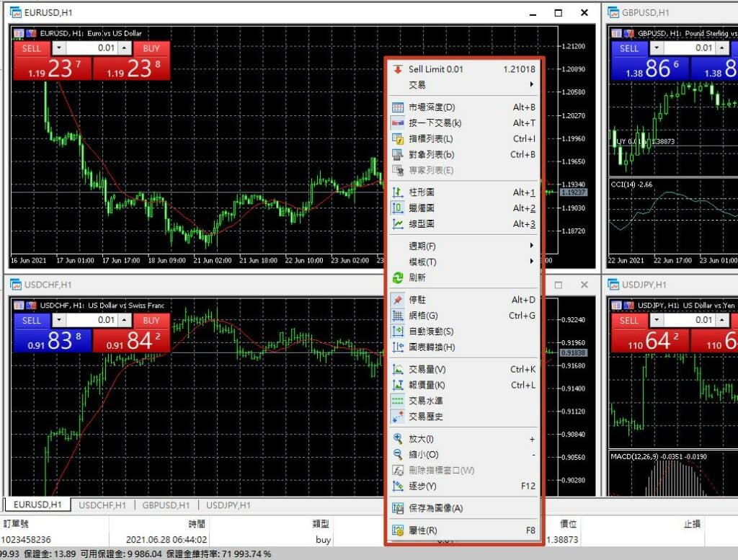This screenshot has height=560, width=738.
Task: Click EURUSD,H1 window title chart icon
Action: 16,13
